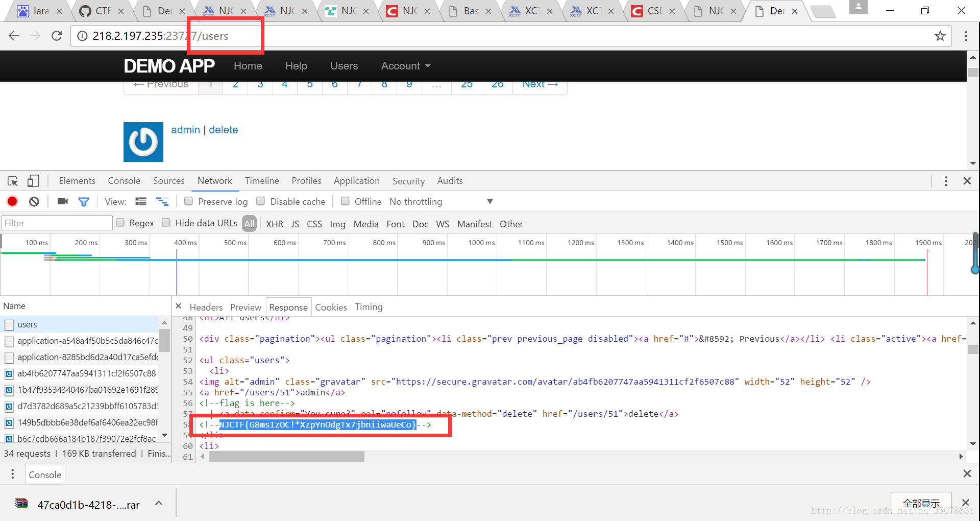Screen dimensions: 980x521
Task: Click the delete link next to admin
Action: click(223, 130)
